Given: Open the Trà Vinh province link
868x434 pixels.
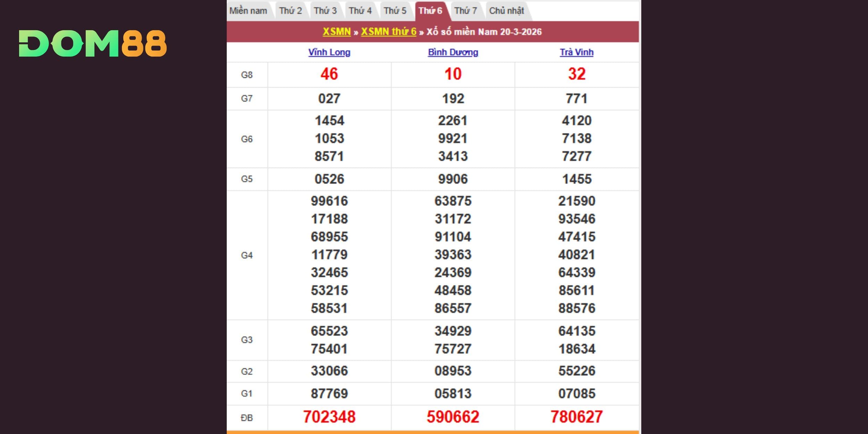Looking at the screenshot, I should click(x=576, y=52).
